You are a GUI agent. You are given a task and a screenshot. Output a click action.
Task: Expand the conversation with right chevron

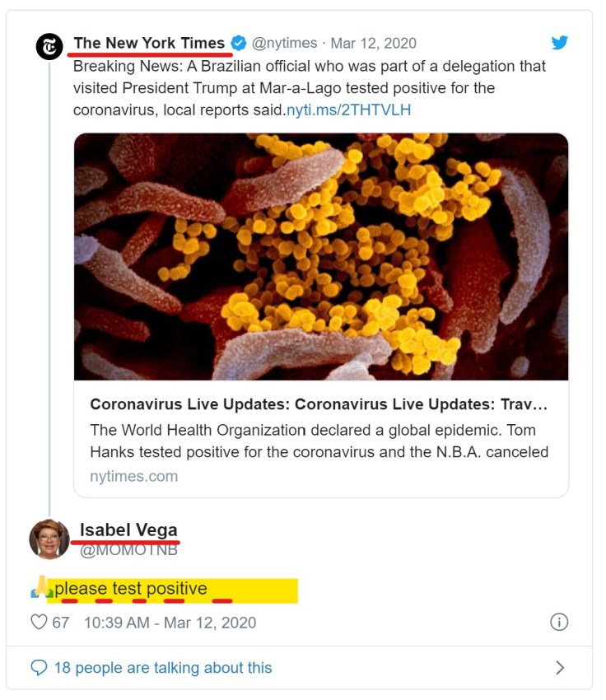click(x=560, y=668)
